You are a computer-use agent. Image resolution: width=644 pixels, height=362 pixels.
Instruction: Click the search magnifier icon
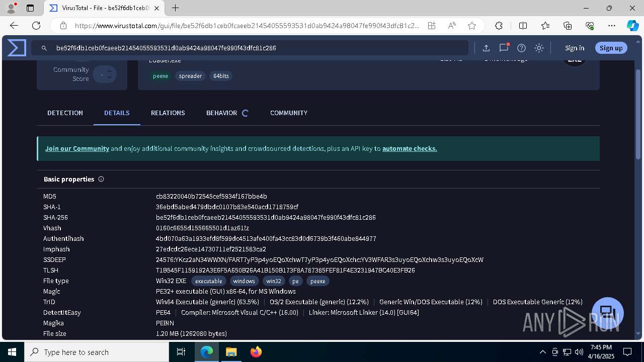44,48
